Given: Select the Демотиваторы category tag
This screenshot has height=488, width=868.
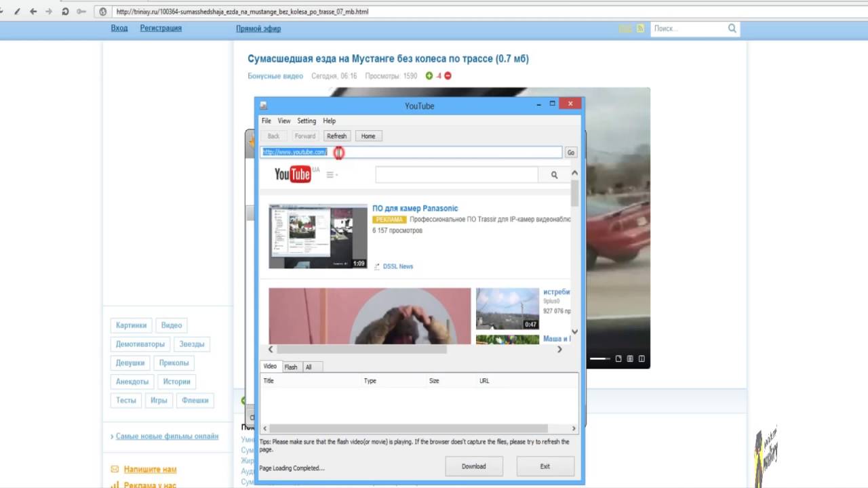Looking at the screenshot, I should tap(140, 344).
